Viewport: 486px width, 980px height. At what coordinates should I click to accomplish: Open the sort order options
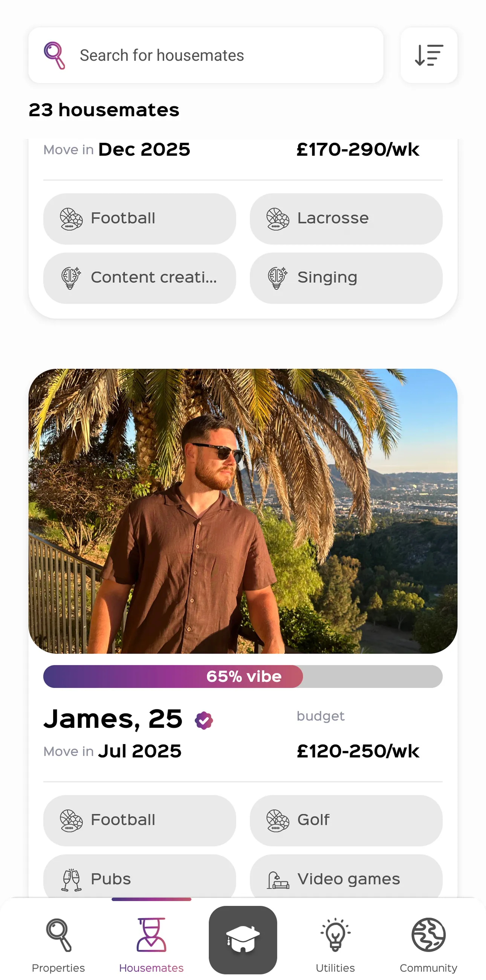pyautogui.click(x=429, y=55)
